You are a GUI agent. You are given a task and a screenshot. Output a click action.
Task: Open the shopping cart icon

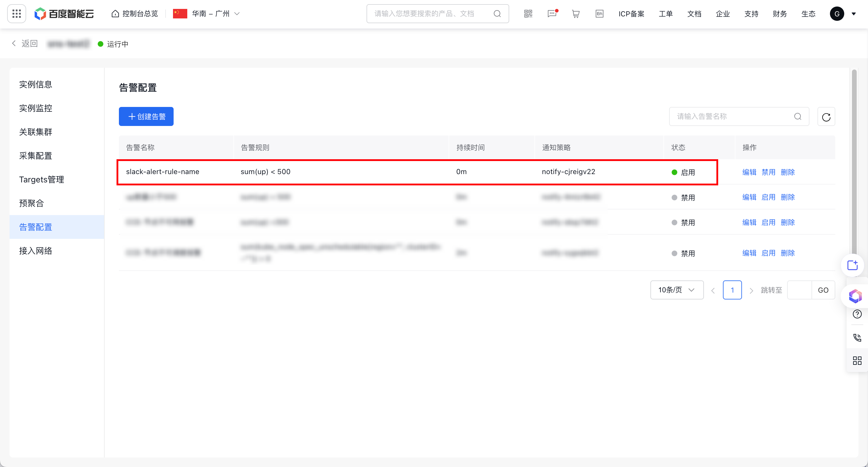point(575,14)
